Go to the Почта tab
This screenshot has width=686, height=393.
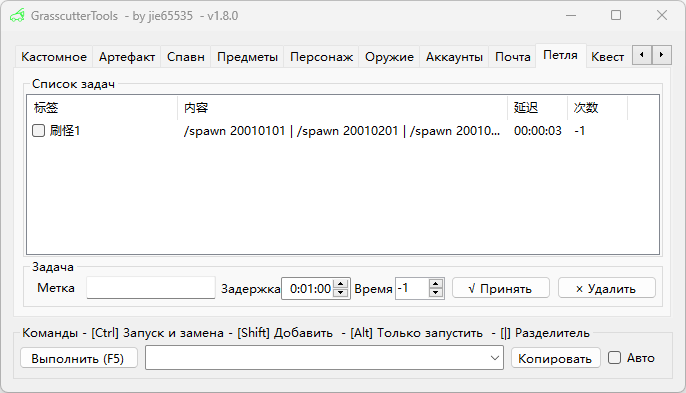512,57
